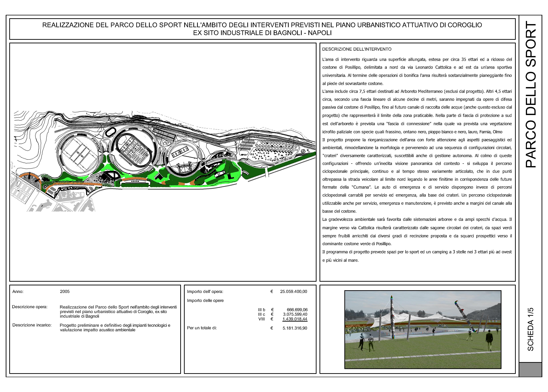Click the 'DESCRIZIONE DELL'INTERVENTO' heading
Image resolution: width=548 pixels, height=392 pixels.
click(x=357, y=49)
